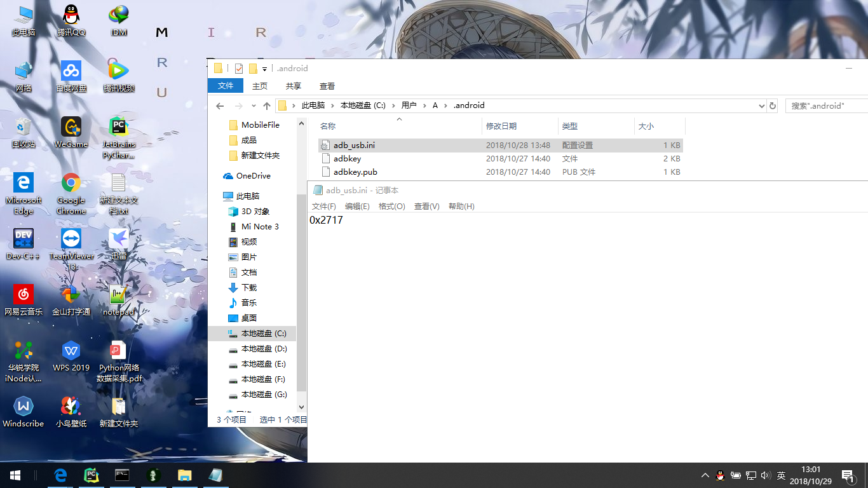Image resolution: width=868 pixels, height=488 pixels.
Task: Select Mi Note 3 in navigation pane
Action: click(253, 227)
